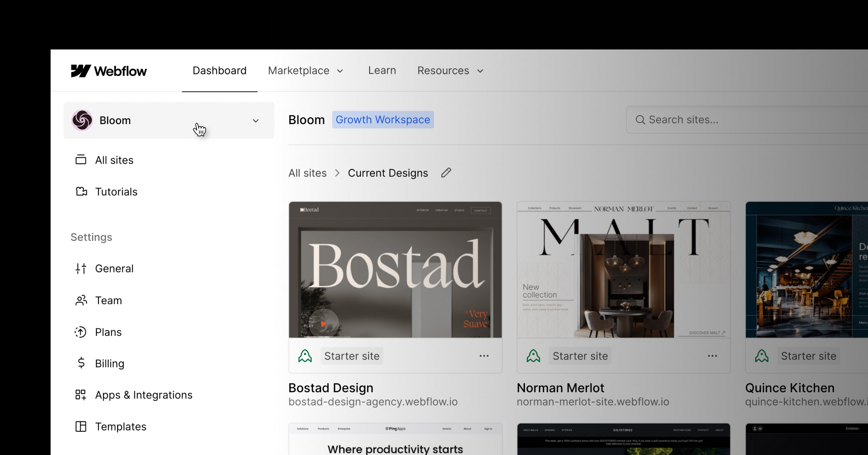This screenshot has width=868, height=455.
Task: Go to All sites breadcrumb link
Action: [x=307, y=173]
